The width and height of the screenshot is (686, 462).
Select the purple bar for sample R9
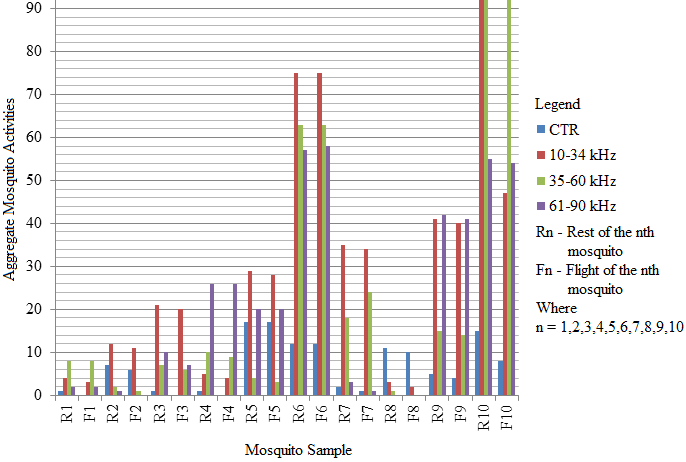(x=444, y=305)
